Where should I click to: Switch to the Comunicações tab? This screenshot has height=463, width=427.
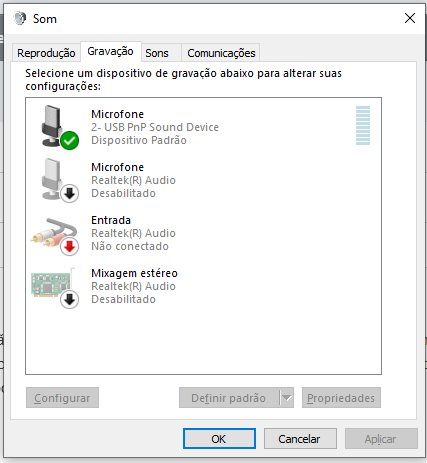[221, 53]
